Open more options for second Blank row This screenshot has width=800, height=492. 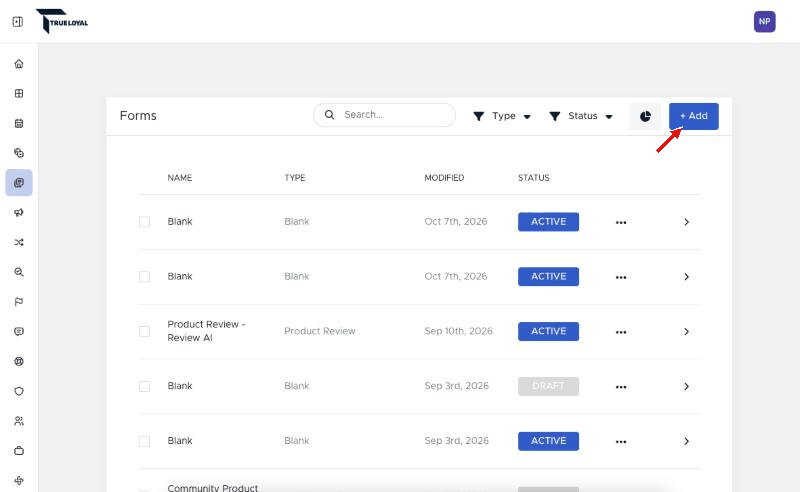pos(621,277)
